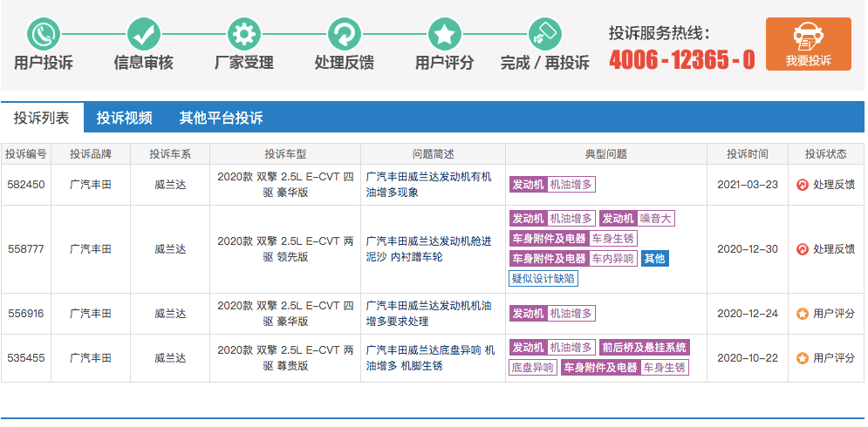Screen dimensions: 868x427
Task: Click complaint number 582450
Action: (26, 185)
